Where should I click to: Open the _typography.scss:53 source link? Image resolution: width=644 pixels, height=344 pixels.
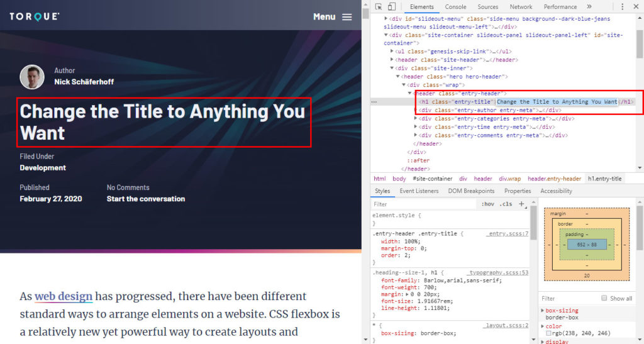point(498,272)
